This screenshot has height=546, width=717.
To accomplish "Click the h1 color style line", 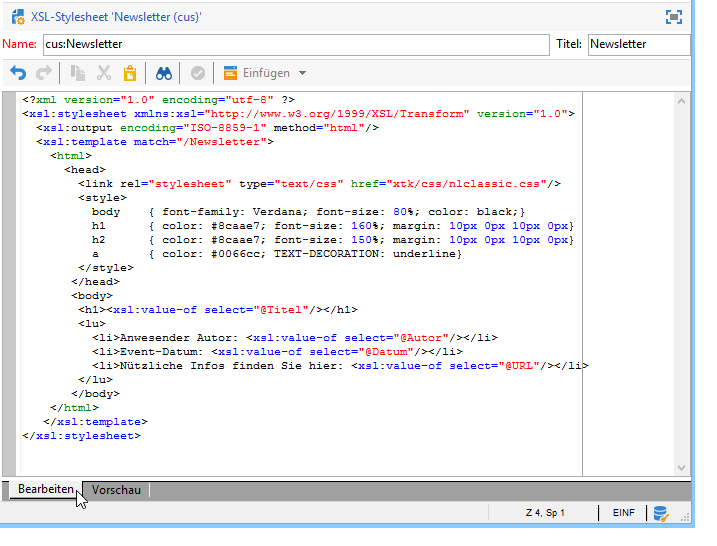I will point(332,226).
